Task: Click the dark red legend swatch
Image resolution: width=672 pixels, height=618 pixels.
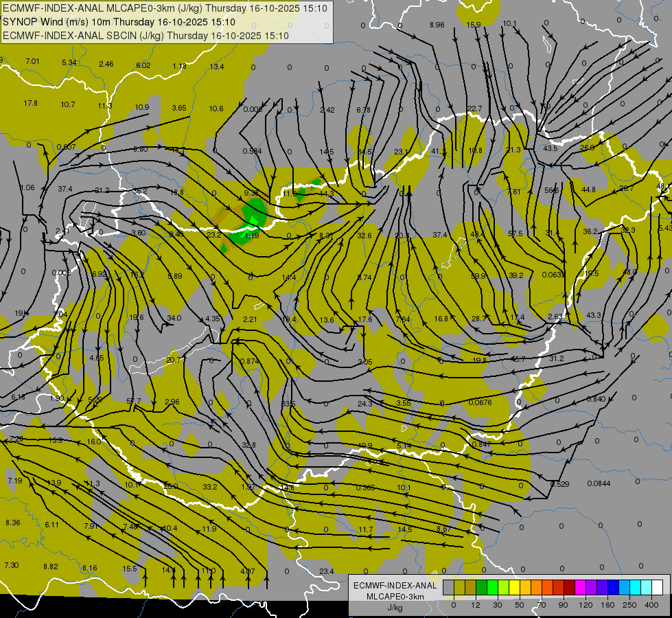Action: [x=569, y=587]
